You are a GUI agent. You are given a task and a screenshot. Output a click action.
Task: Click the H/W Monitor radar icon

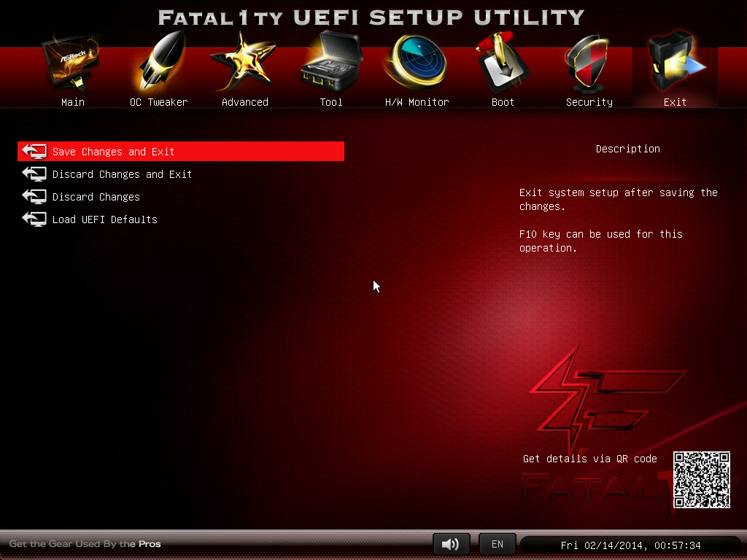[417, 64]
